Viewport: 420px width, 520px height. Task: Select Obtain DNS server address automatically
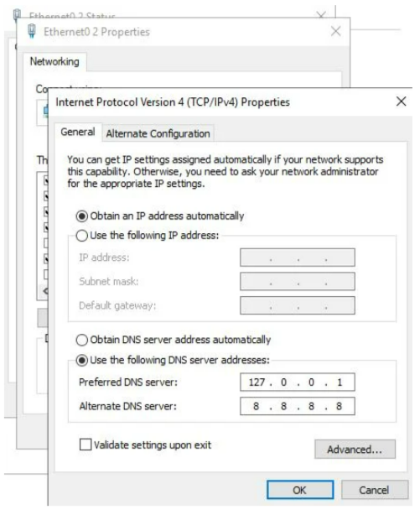[x=82, y=340]
